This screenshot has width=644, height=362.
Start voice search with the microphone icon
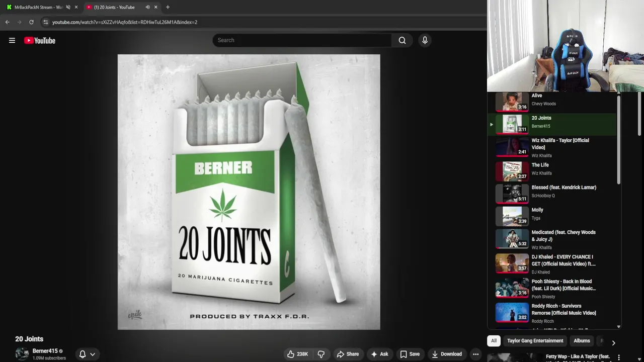425,40
